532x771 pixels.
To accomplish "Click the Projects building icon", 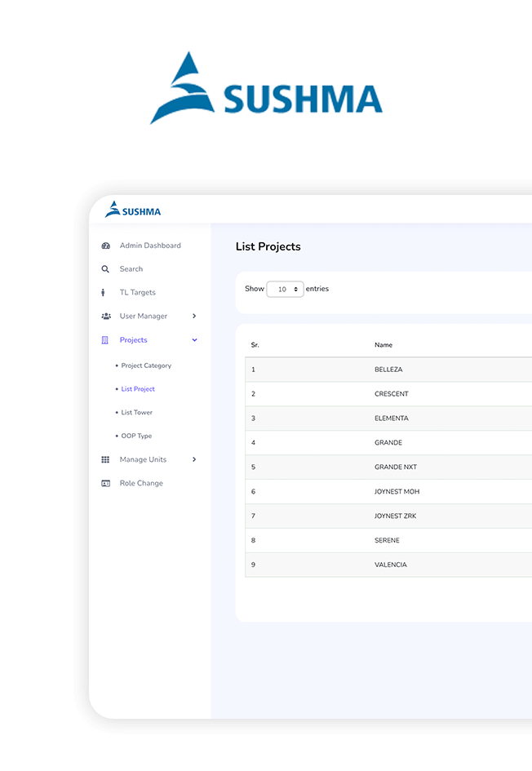I will point(104,340).
